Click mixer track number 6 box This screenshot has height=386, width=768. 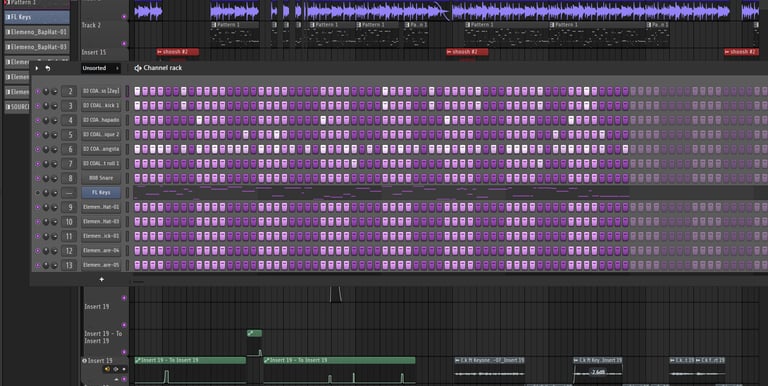pos(69,149)
